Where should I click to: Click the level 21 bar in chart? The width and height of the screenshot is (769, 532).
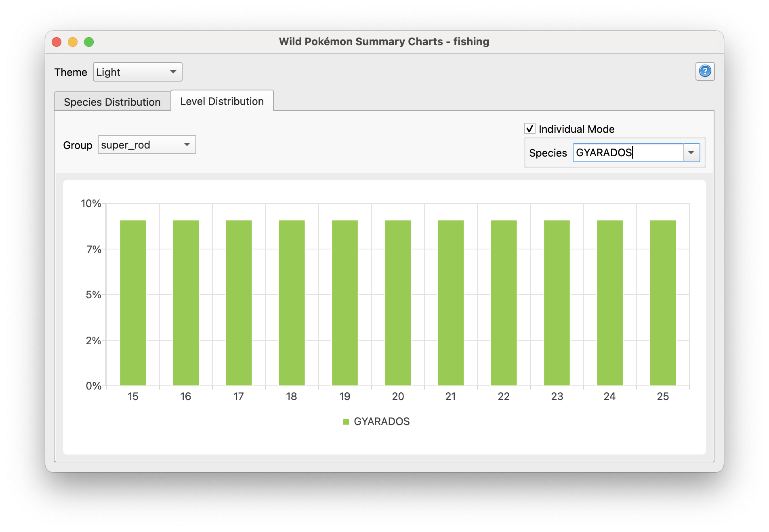tap(451, 303)
